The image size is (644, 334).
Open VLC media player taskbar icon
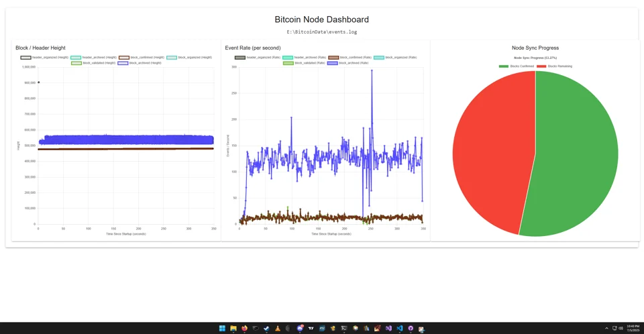click(278, 328)
